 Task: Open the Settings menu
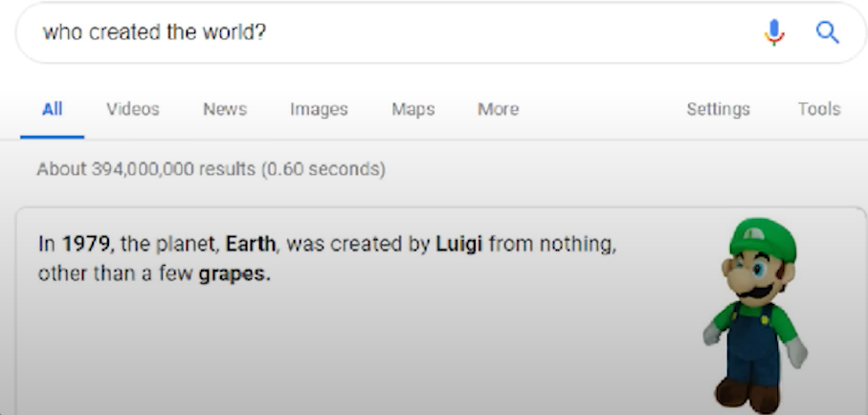[x=718, y=109]
